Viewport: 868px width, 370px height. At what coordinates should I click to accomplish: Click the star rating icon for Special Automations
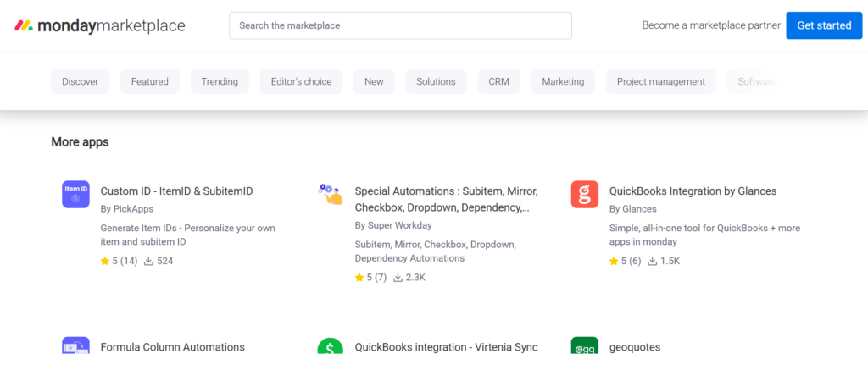359,278
